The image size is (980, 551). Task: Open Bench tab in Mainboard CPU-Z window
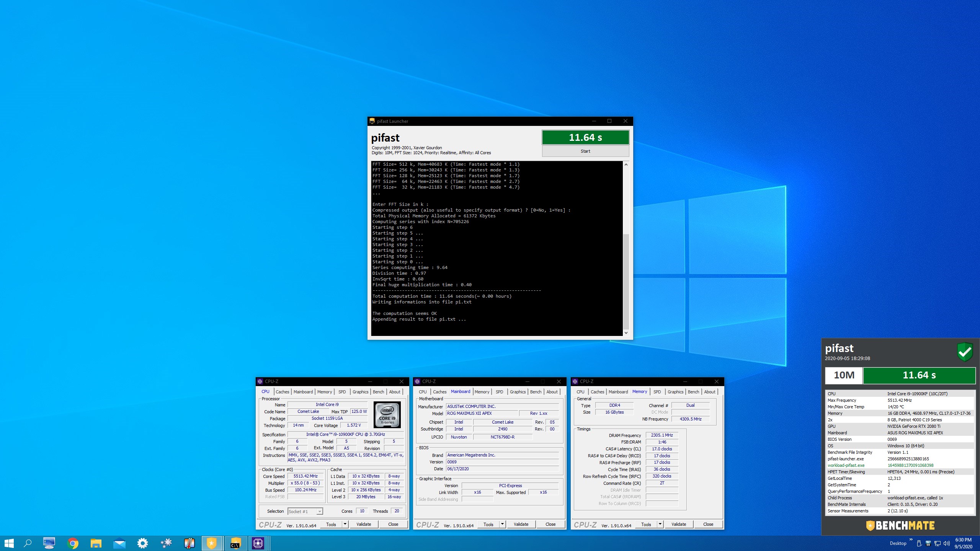click(536, 392)
